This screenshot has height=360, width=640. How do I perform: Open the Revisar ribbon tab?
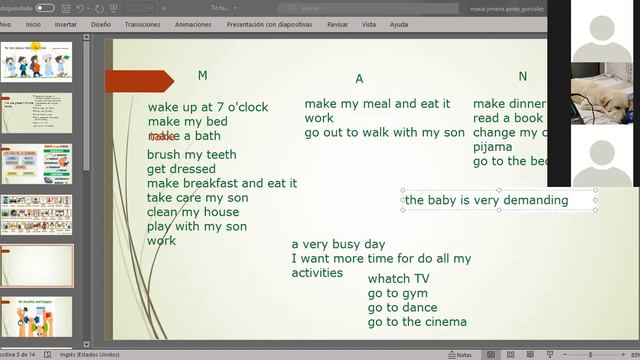point(338,24)
